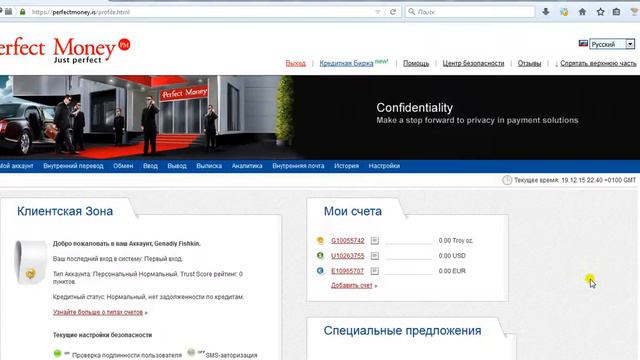Open the Настройки settings menu item
The image size is (640, 360).
384,166
